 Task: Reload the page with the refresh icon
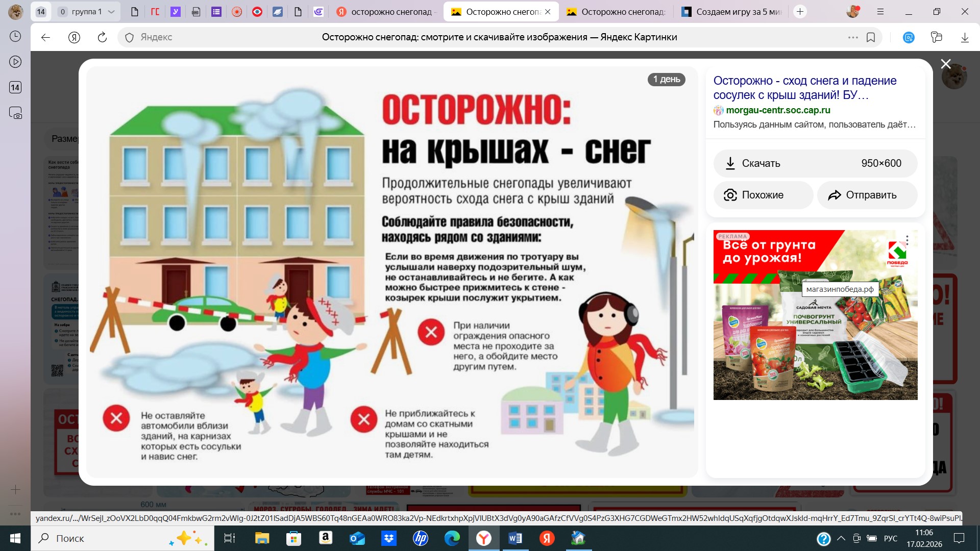pyautogui.click(x=102, y=37)
